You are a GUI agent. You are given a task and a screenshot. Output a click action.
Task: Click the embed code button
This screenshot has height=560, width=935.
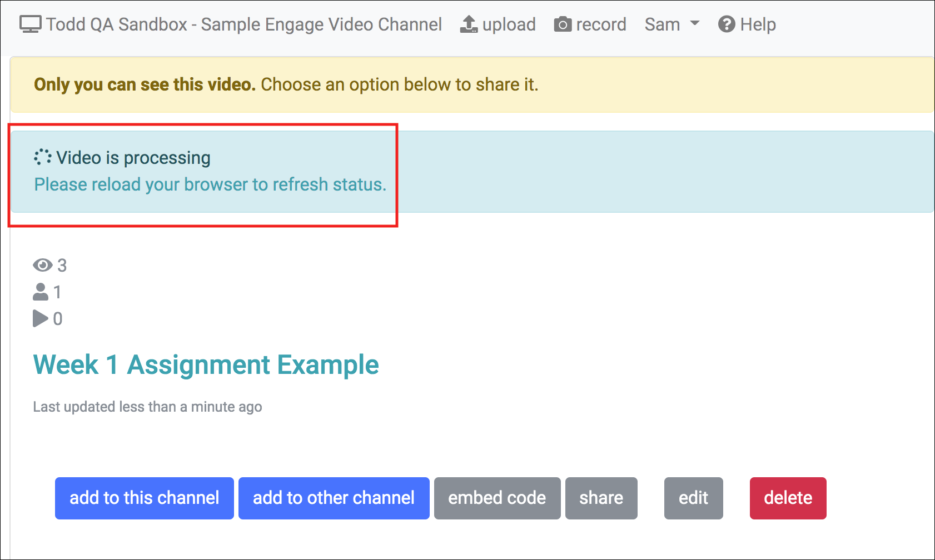point(497,498)
